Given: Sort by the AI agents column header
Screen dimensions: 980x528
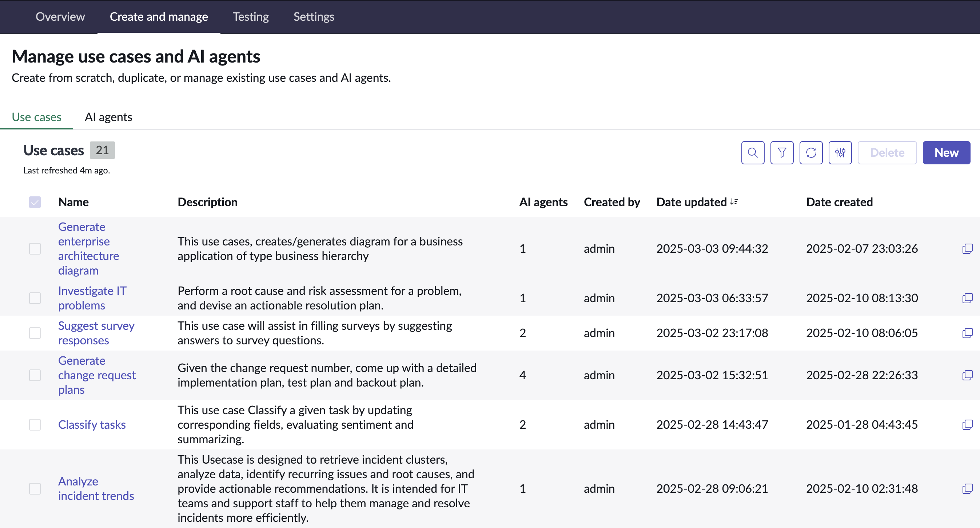Looking at the screenshot, I should click(x=543, y=202).
